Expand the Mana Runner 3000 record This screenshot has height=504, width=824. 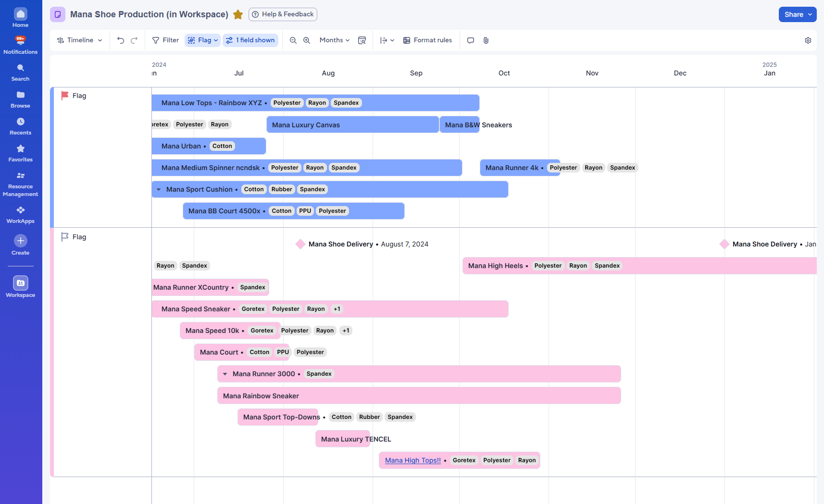tap(225, 373)
